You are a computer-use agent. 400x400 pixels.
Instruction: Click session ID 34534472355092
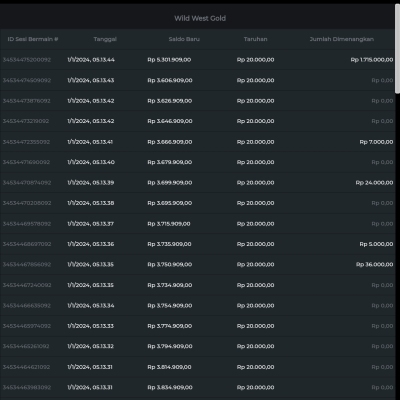[26, 142]
